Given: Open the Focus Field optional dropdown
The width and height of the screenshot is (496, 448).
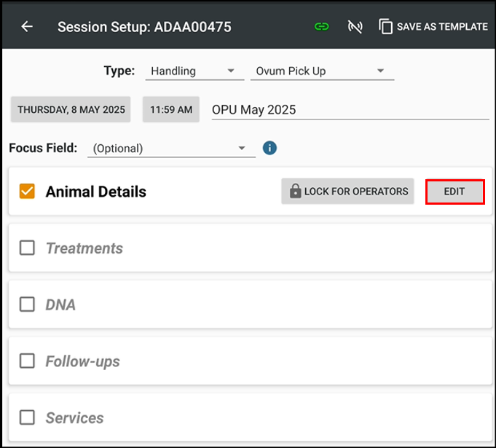Looking at the screenshot, I should (x=171, y=149).
